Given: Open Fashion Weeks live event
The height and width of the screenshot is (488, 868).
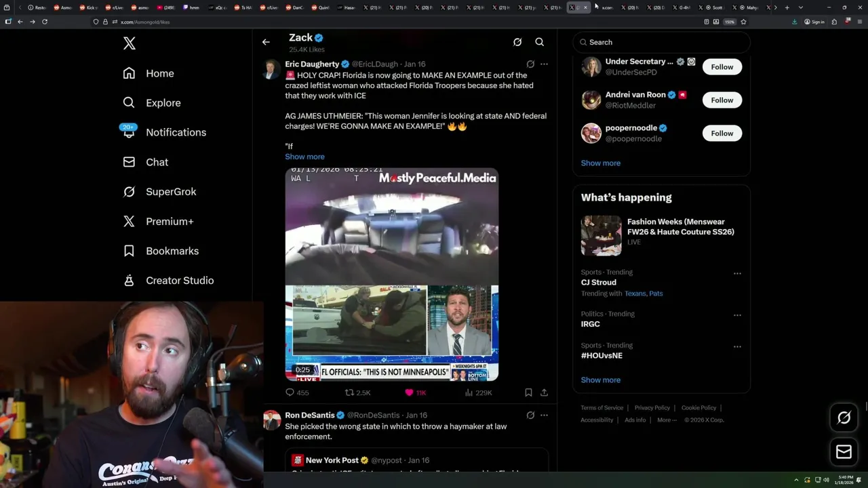Looking at the screenshot, I should pyautogui.click(x=661, y=235).
